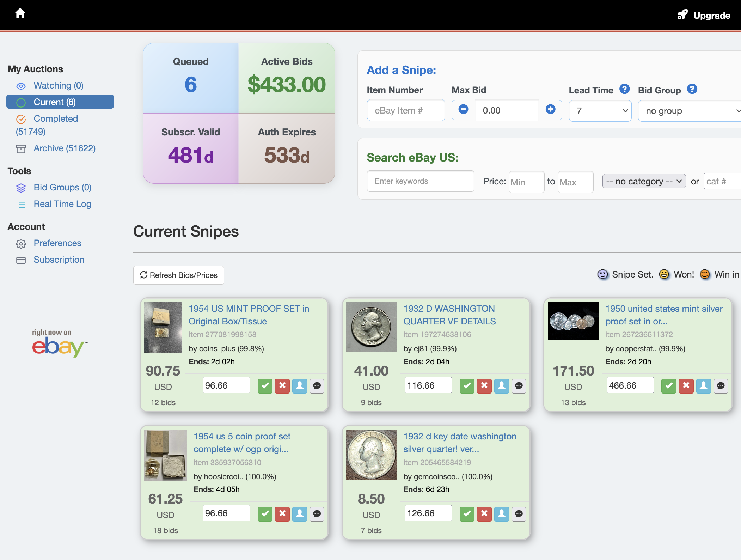Click the Bid Group help question icon
Screen dimensions: 741x560
point(692,89)
